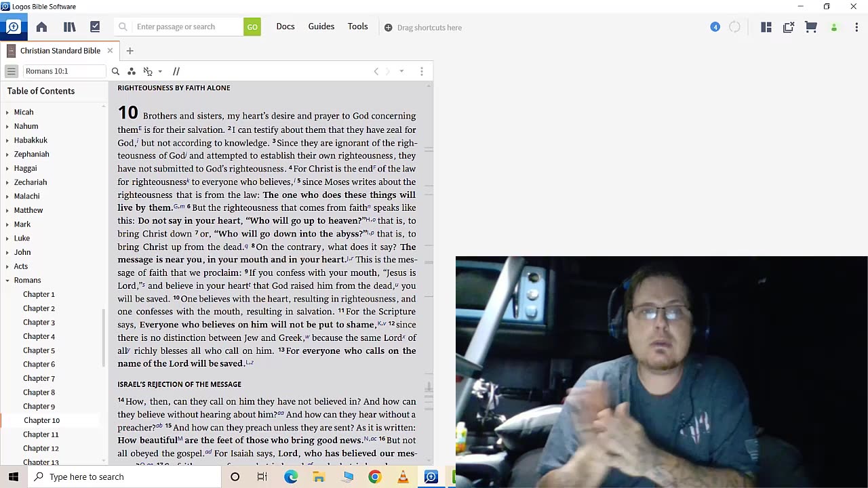Image resolution: width=868 pixels, height=488 pixels.
Task: Click the sync status circular icon
Action: (735, 27)
